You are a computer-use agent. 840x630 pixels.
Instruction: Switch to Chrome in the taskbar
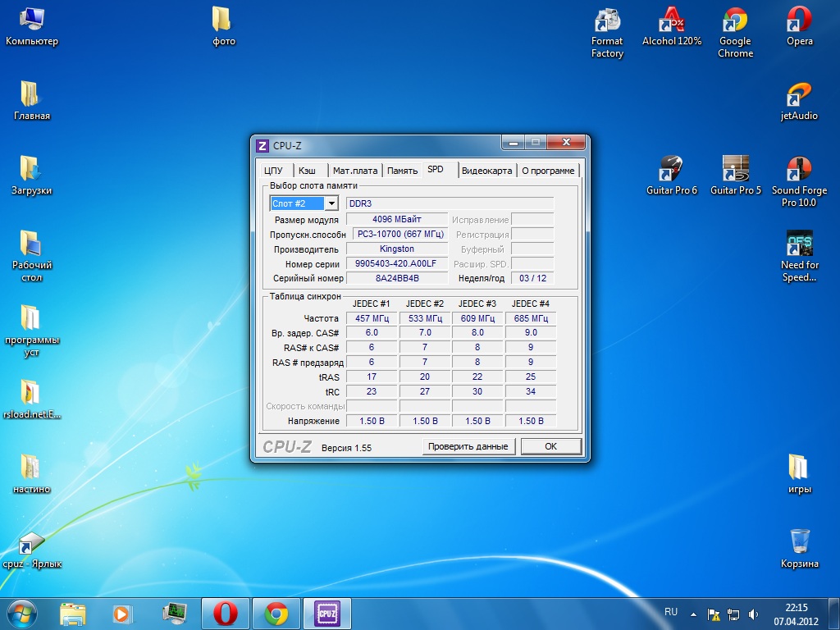pyautogui.click(x=276, y=614)
